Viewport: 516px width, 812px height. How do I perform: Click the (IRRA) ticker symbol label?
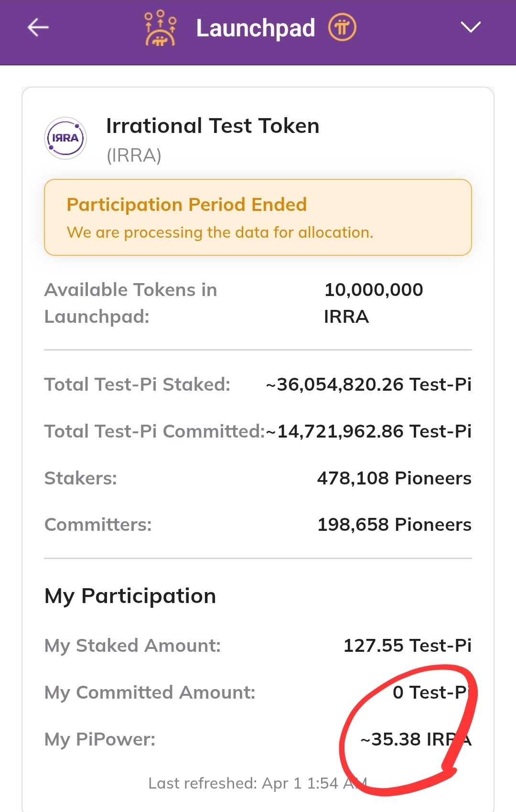tap(134, 155)
